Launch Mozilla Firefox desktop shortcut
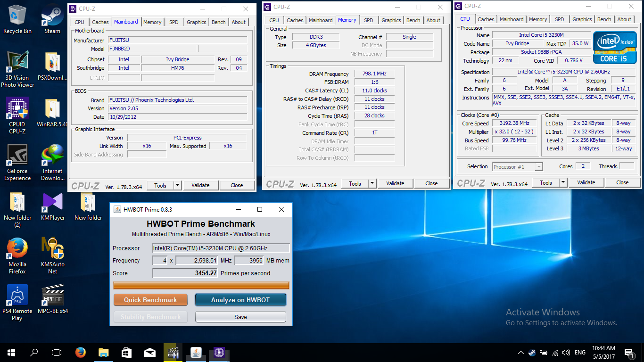The width and height of the screenshot is (644, 362). pyautogui.click(x=17, y=256)
